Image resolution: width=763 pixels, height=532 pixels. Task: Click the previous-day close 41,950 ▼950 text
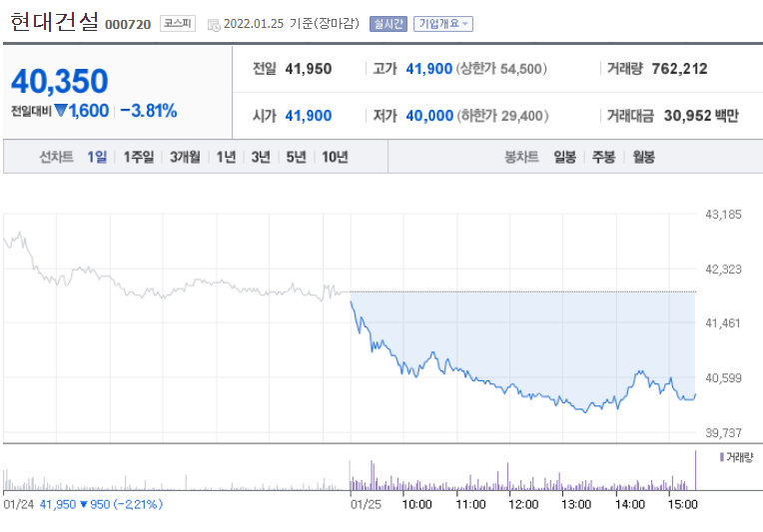[x=101, y=504]
